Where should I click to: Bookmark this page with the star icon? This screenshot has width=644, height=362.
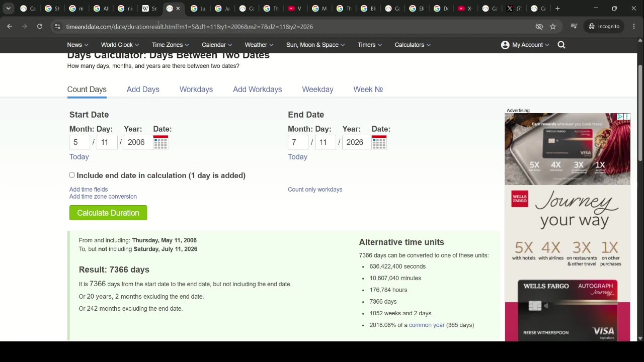[x=553, y=26]
